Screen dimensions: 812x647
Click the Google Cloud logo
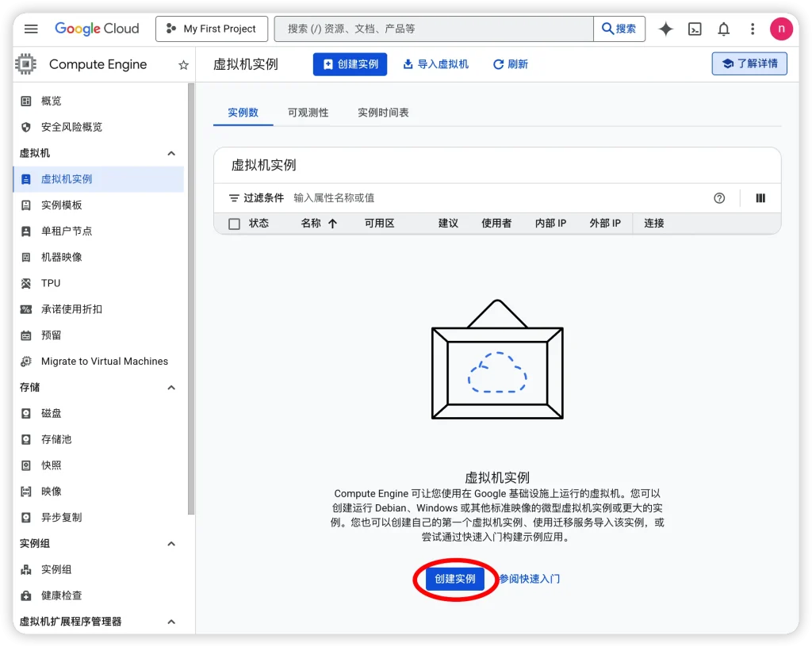tap(97, 29)
